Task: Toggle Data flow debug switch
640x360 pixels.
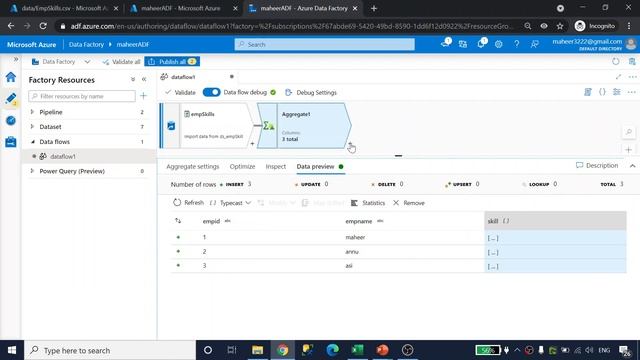Action: pos(211,92)
